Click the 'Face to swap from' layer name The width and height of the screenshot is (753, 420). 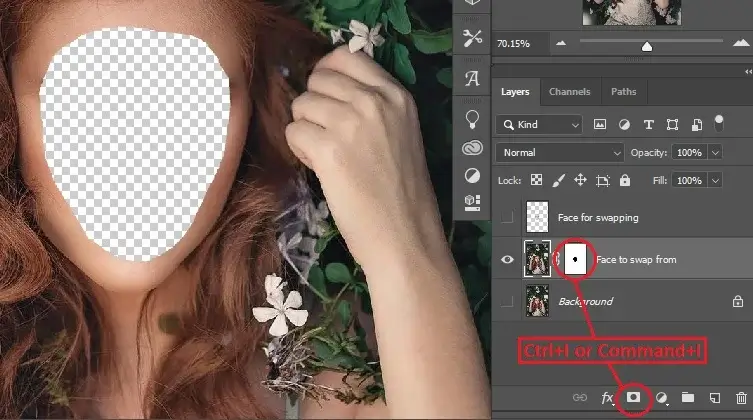(636, 260)
